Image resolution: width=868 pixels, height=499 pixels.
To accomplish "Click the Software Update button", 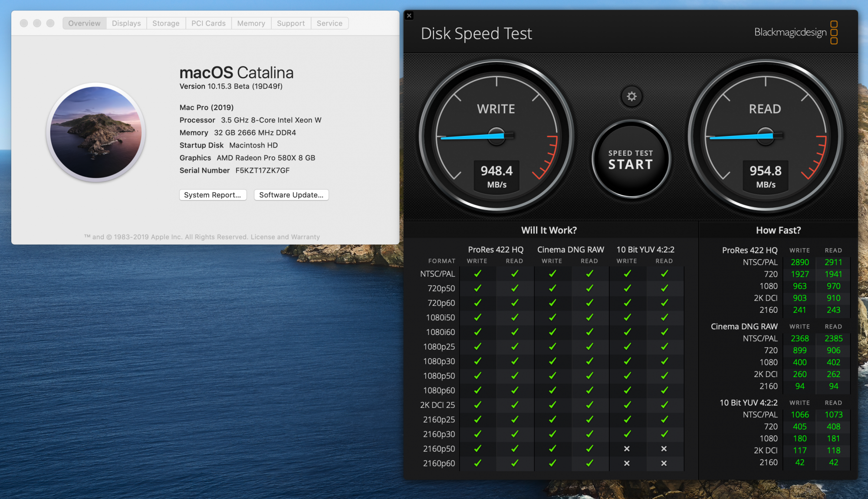I will click(x=290, y=194).
